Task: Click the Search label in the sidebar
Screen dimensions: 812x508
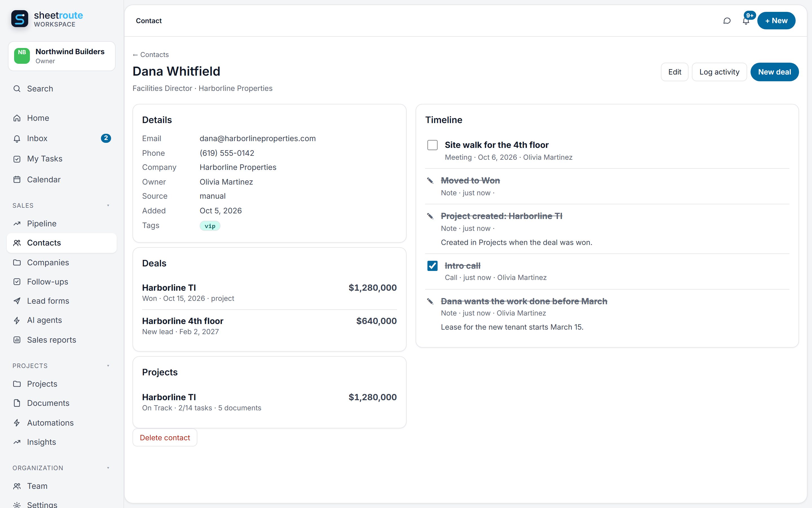Action: 40,89
